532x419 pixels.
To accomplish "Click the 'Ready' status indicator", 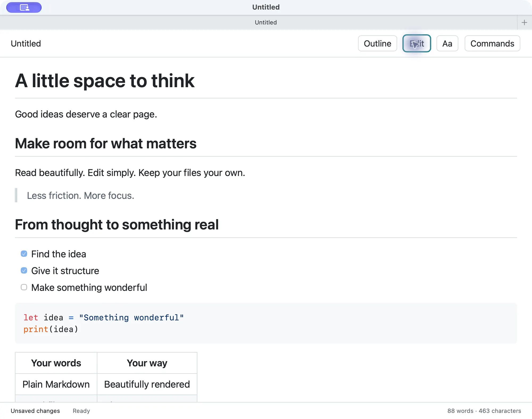I will tap(81, 411).
